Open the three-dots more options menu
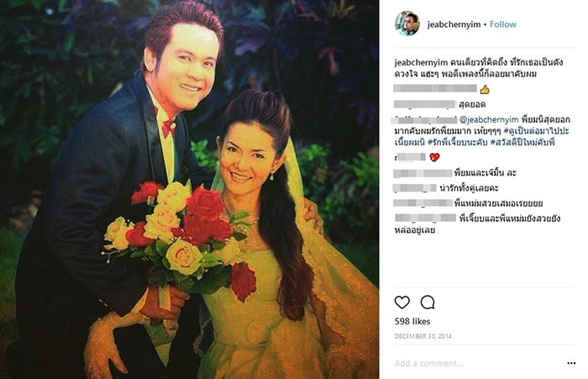This screenshot has width=588, height=379. (571, 363)
